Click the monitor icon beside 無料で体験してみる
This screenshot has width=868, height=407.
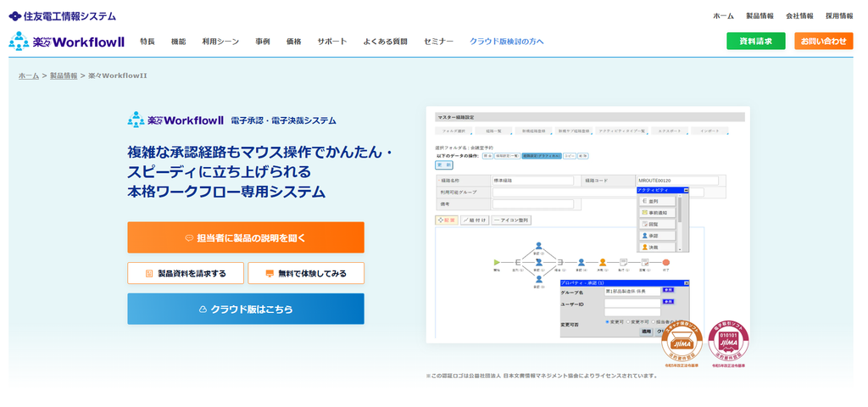270,274
